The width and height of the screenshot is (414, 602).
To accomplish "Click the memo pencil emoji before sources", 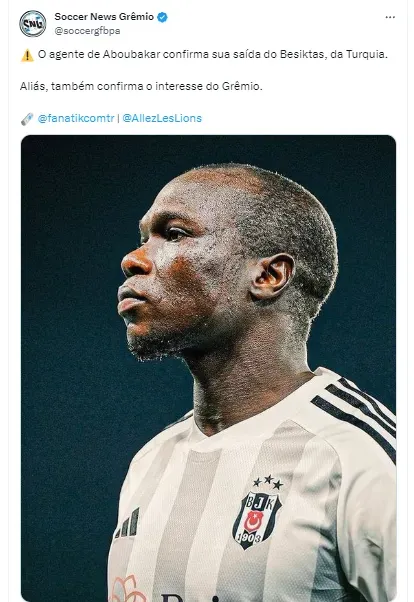I will (x=27, y=119).
